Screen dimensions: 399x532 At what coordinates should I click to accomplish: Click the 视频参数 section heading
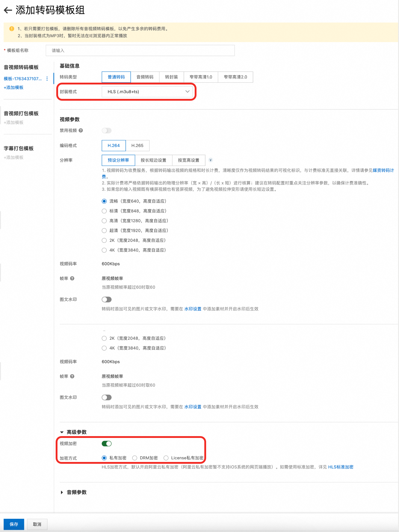coord(70,119)
